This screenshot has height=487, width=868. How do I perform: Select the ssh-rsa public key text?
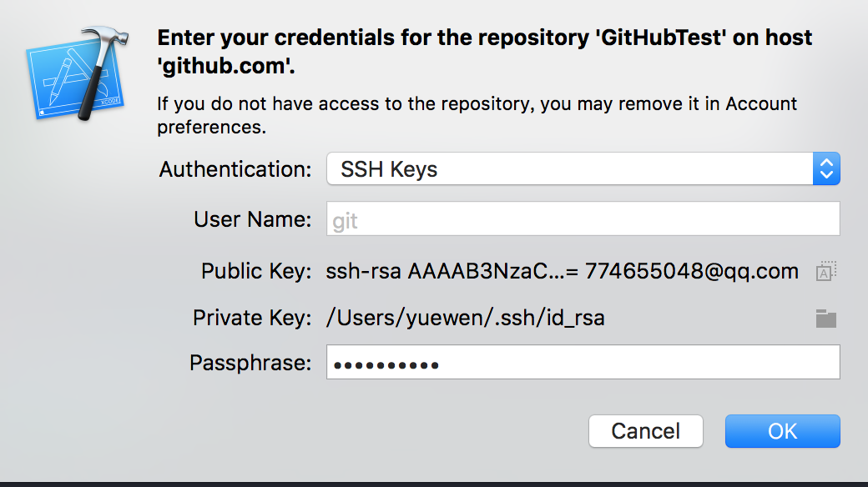point(562,271)
